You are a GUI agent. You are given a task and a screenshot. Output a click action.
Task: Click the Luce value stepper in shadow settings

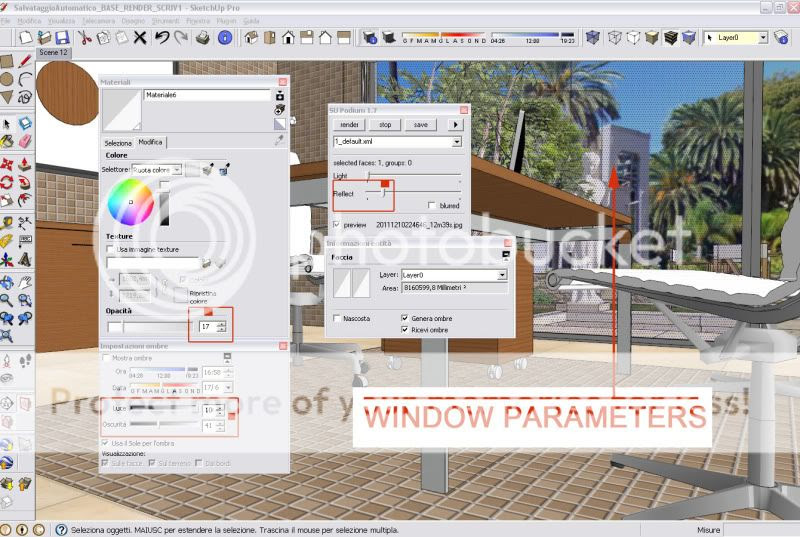pyautogui.click(x=220, y=410)
